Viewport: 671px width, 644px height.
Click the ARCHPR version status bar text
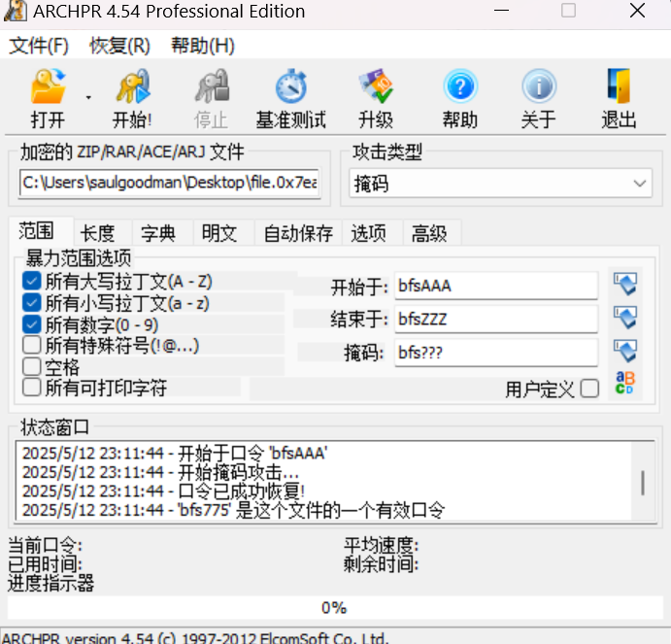(195, 638)
